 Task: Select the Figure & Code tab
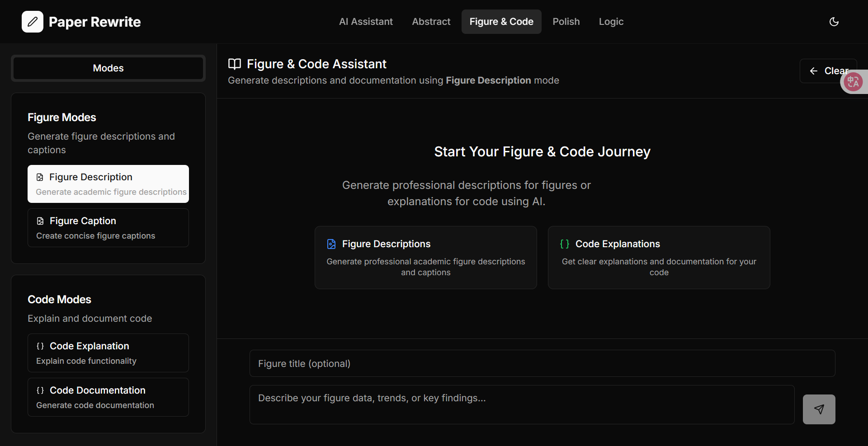[501, 22]
